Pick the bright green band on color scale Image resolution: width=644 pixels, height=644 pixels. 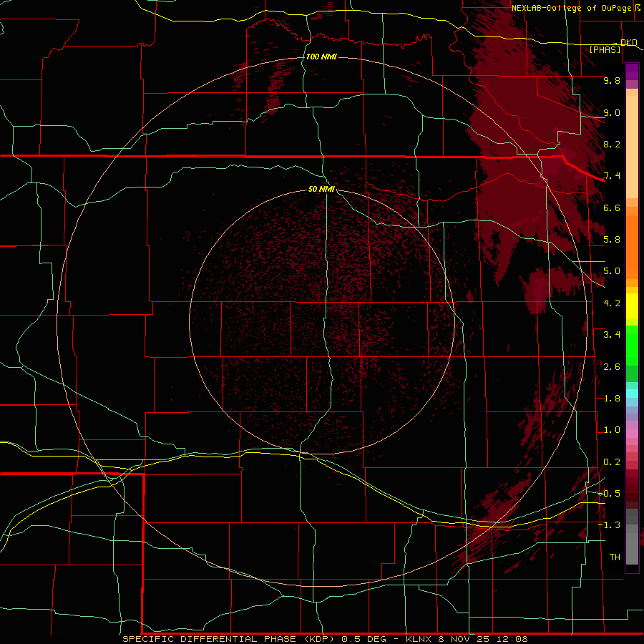pyautogui.click(x=632, y=347)
